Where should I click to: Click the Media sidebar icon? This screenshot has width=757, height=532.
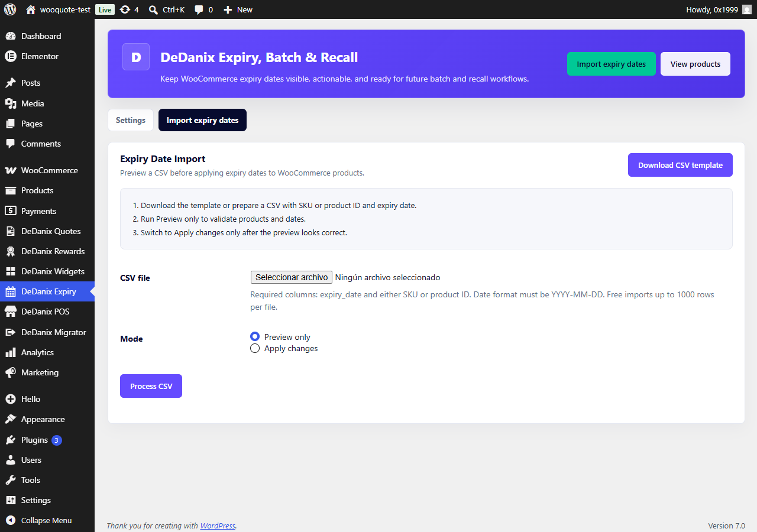[x=11, y=103]
